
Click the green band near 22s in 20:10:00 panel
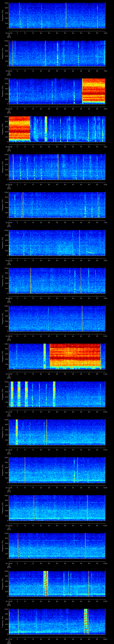tap(45, 356)
